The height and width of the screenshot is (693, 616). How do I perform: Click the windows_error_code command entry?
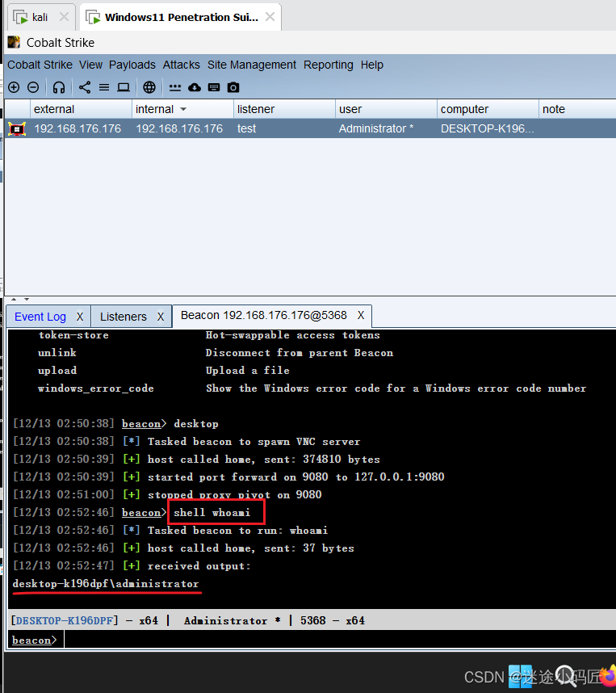pyautogui.click(x=96, y=388)
